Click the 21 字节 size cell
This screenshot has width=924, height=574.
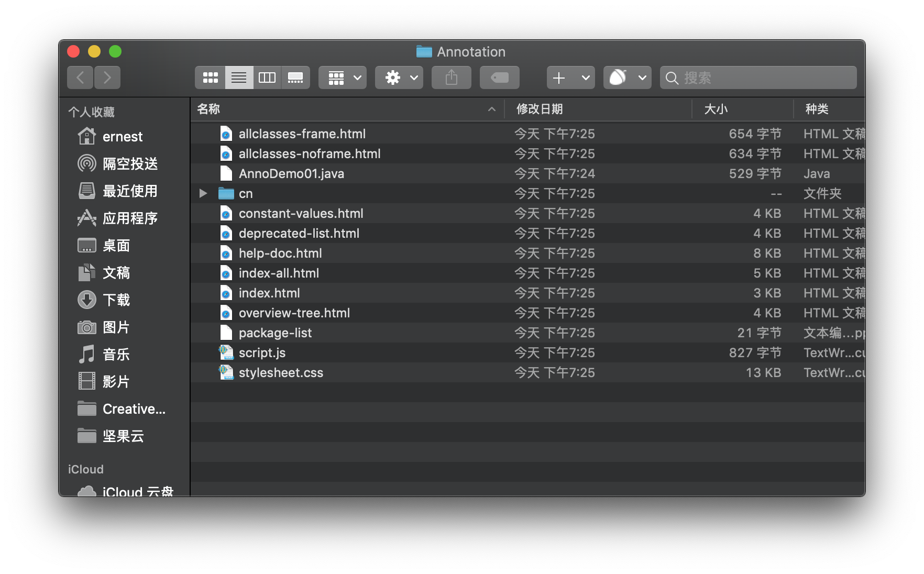760,333
